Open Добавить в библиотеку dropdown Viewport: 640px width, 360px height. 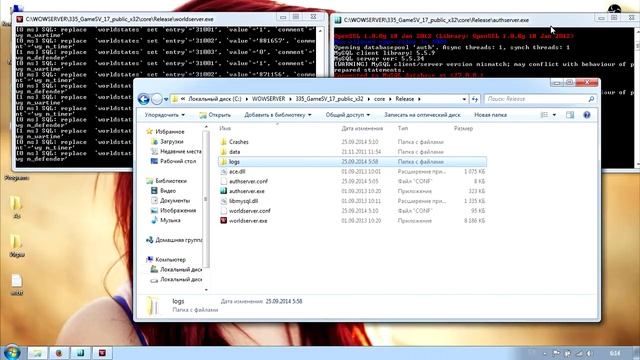click(x=278, y=115)
